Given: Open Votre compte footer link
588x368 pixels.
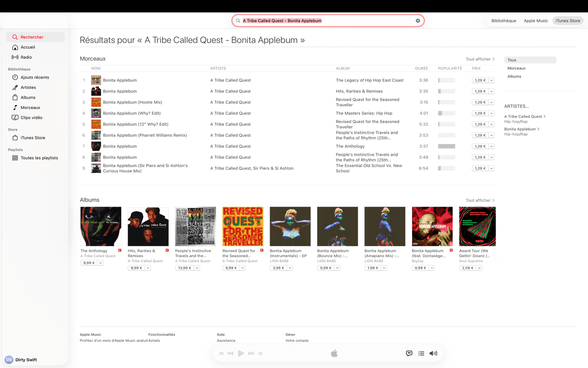Looking at the screenshot, I should [x=297, y=341].
